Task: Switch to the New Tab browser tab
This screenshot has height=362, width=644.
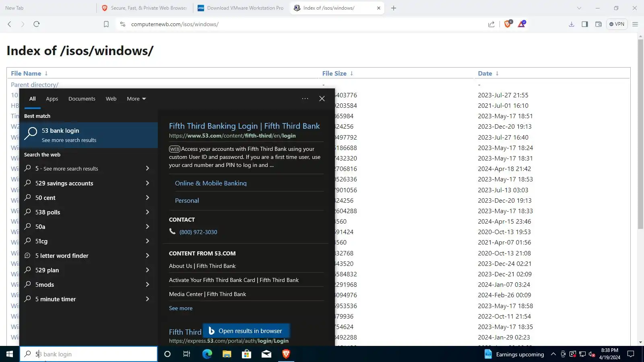Action: pyautogui.click(x=47, y=8)
